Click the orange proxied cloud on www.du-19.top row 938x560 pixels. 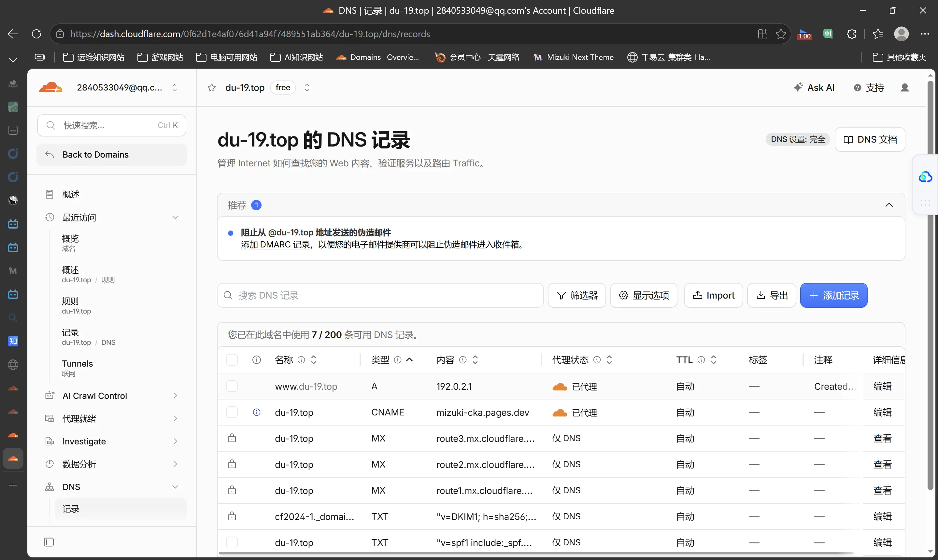[x=560, y=386]
